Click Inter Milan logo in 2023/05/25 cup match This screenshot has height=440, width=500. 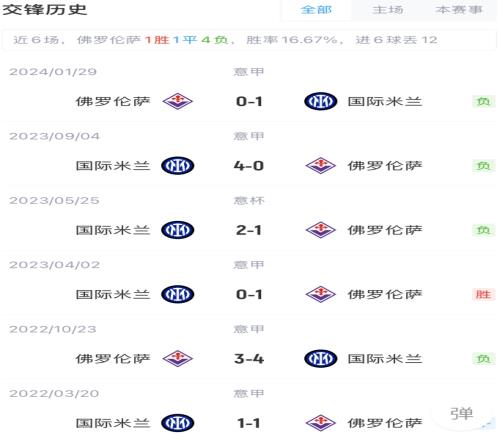(x=177, y=230)
